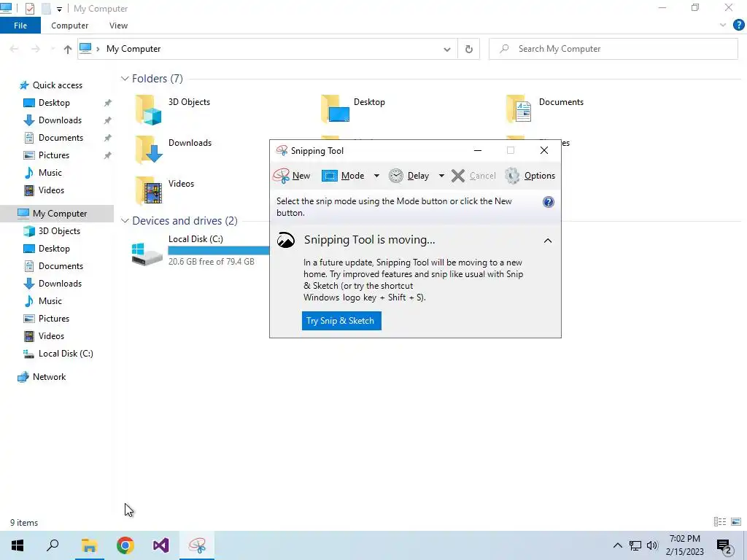Show hidden system tray icons
The image size is (747, 560).
click(617, 545)
